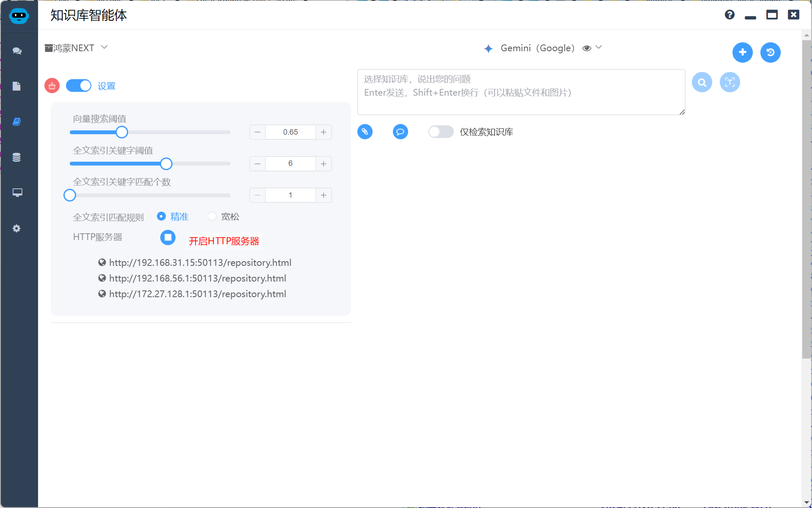Click the vertical scrollbar thumb
This screenshot has height=508, width=812.
pyautogui.click(x=807, y=199)
